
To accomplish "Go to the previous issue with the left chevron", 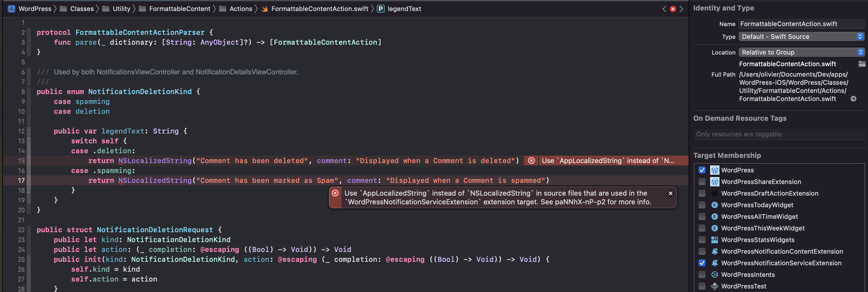I will pos(664,9).
